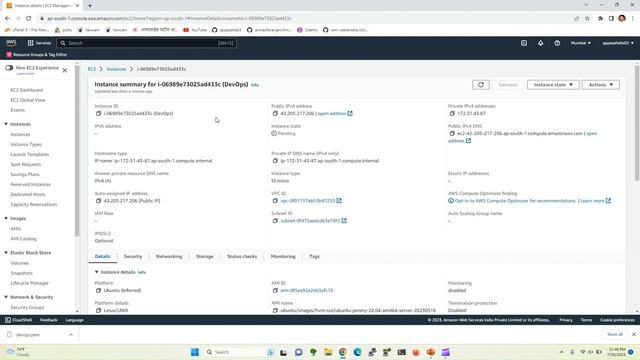Click the browser reload icon
The image size is (640, 360).
(x=29, y=18)
